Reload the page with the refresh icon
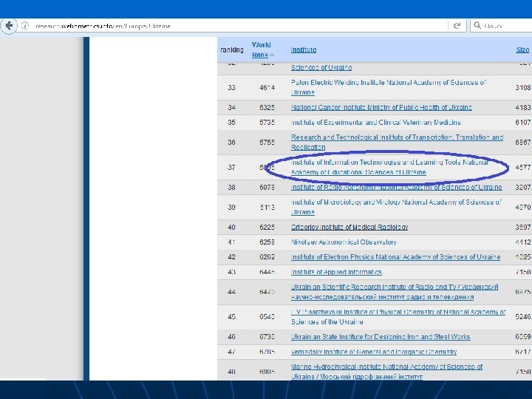The width and height of the screenshot is (532, 399). tap(457, 26)
